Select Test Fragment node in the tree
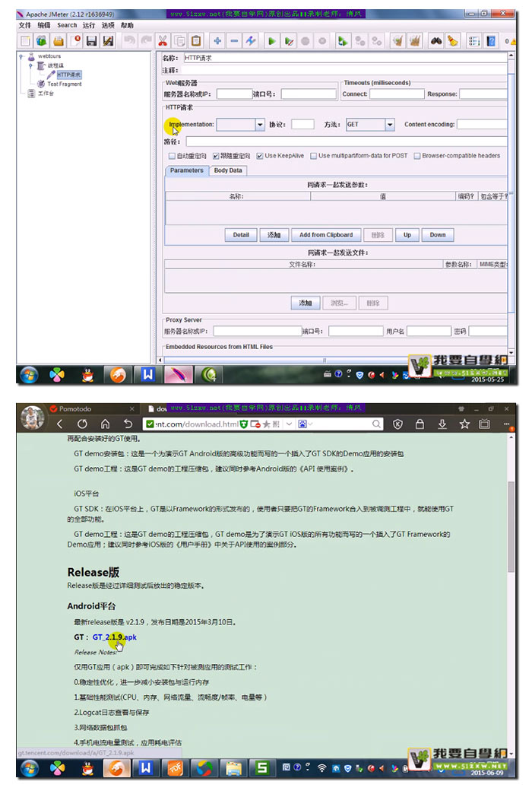 (x=65, y=84)
